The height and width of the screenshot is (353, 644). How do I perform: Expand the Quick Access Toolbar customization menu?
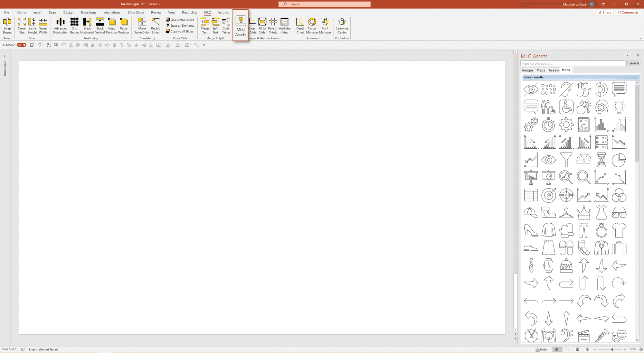click(x=204, y=45)
